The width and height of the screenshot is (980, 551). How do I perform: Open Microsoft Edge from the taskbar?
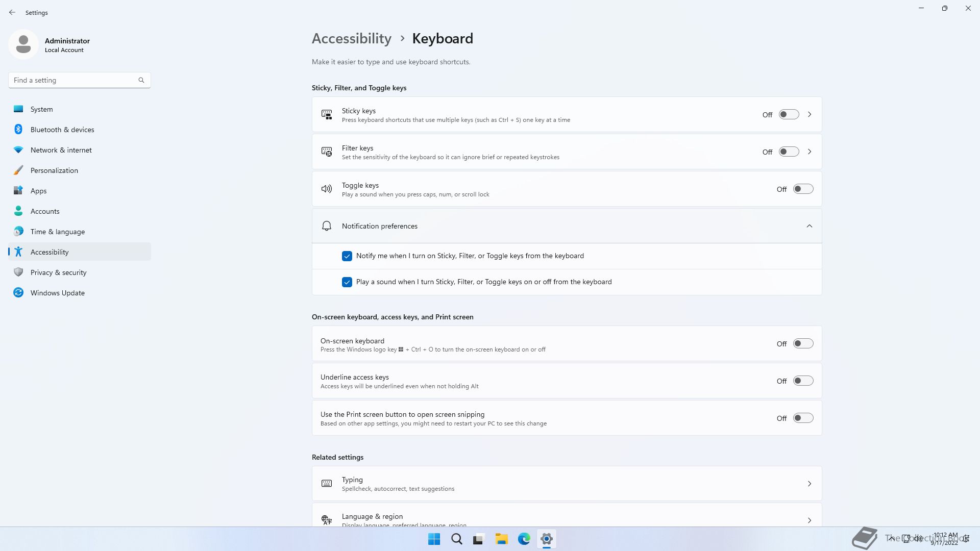(524, 539)
